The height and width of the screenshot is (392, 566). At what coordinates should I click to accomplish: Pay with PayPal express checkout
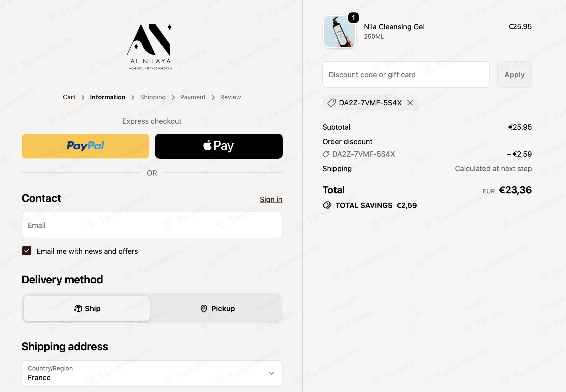[85, 146]
